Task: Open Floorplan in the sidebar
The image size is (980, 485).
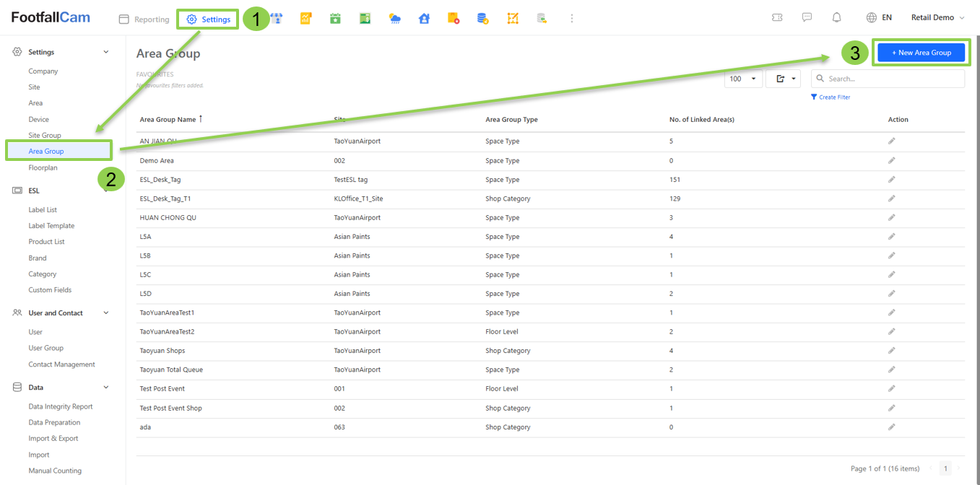Action: pos(43,167)
